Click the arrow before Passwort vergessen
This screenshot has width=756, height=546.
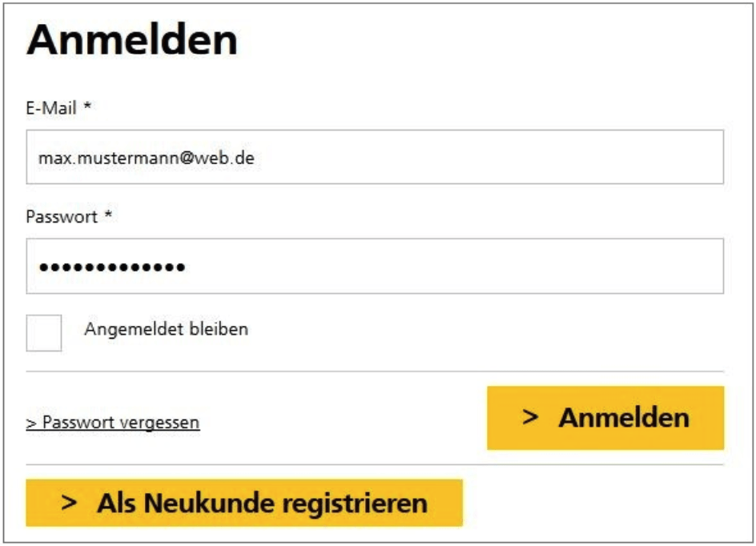pos(30,423)
